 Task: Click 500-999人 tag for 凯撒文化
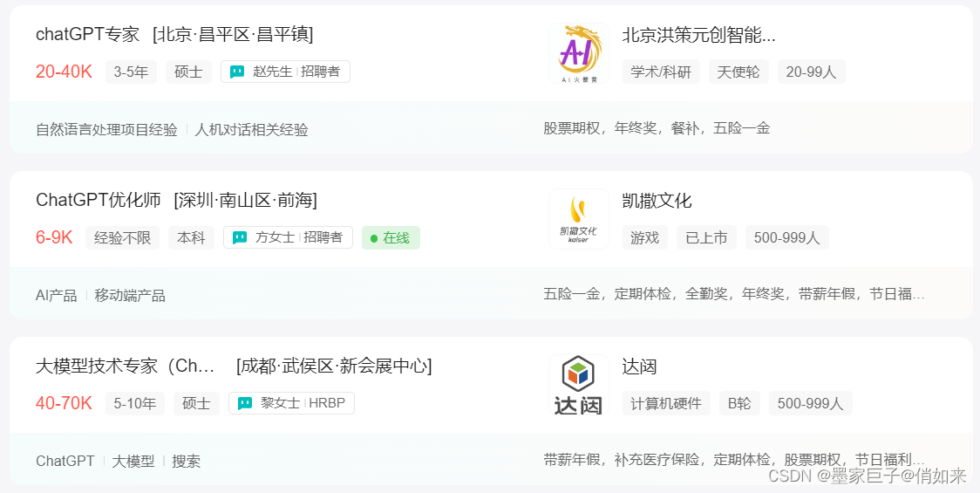point(786,237)
